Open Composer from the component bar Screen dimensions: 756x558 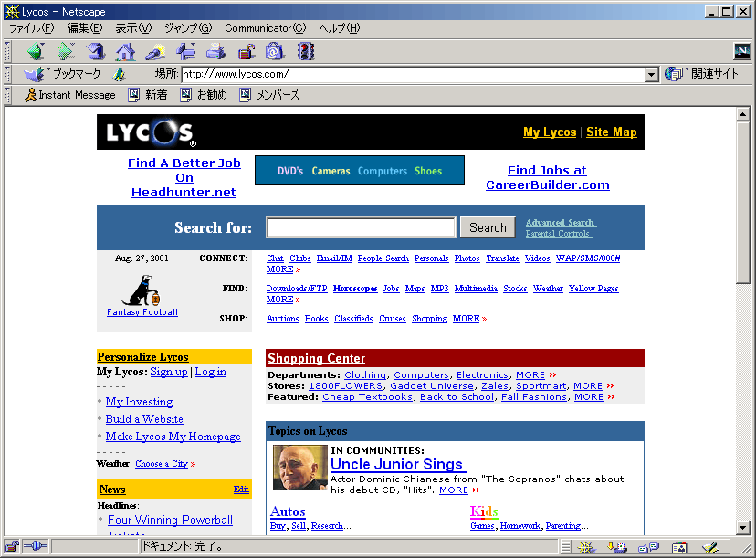click(710, 547)
